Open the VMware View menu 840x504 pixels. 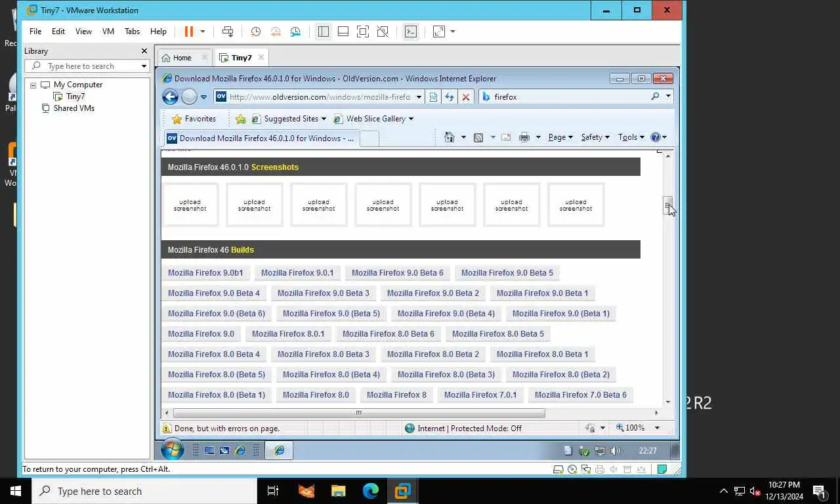pos(83,31)
